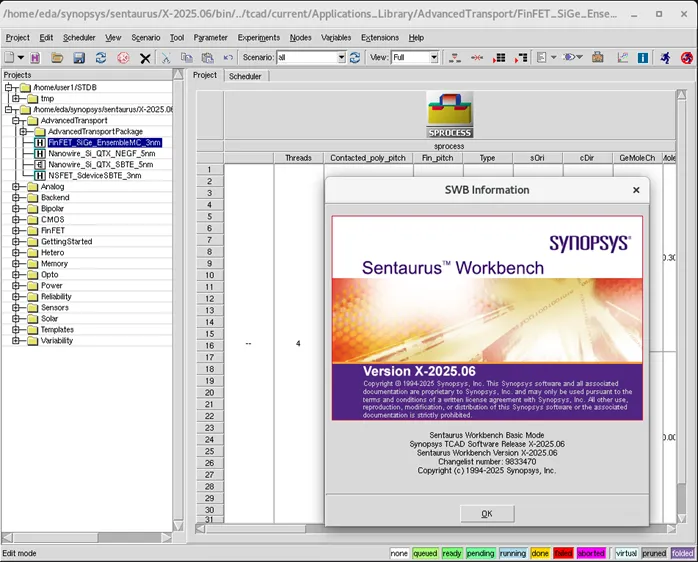The height and width of the screenshot is (562, 698).
Task: Open the Scenario menu
Action: coord(146,38)
